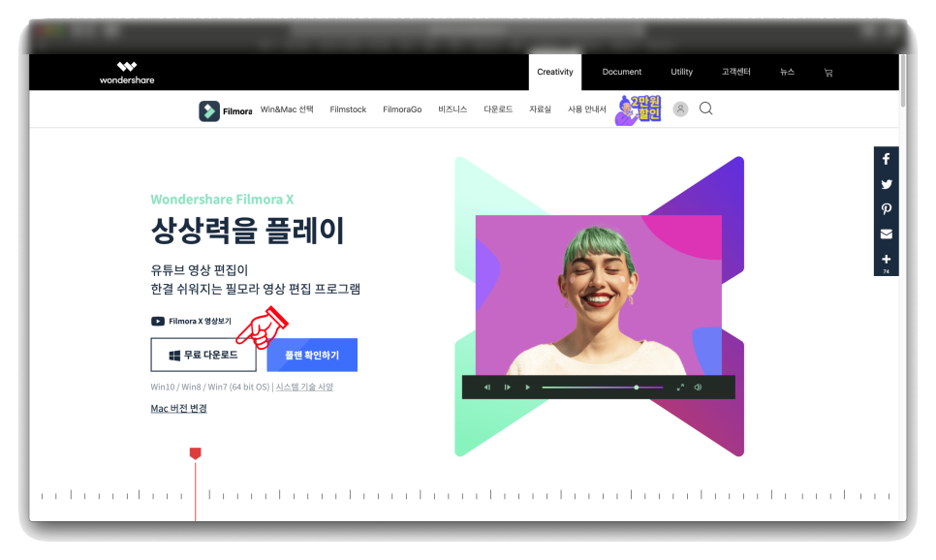This screenshot has width=936, height=560.
Task: Open the 다운로드 nav item
Action: [x=498, y=109]
